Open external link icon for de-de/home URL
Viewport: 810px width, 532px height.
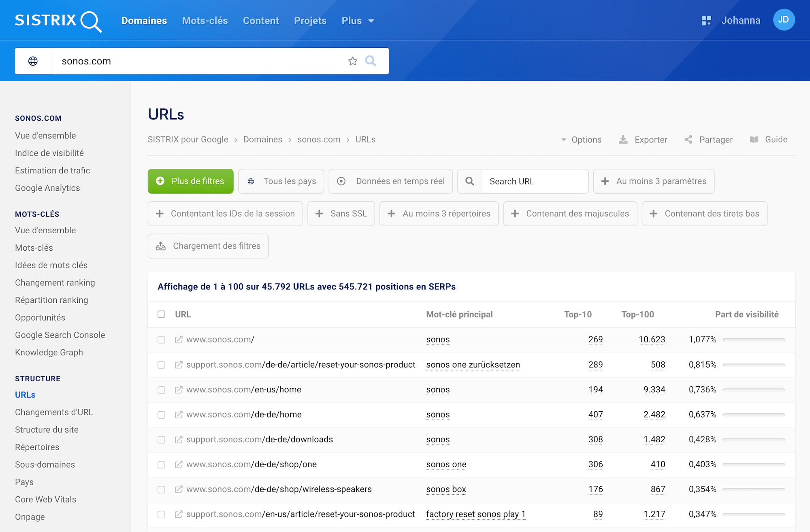coord(178,415)
